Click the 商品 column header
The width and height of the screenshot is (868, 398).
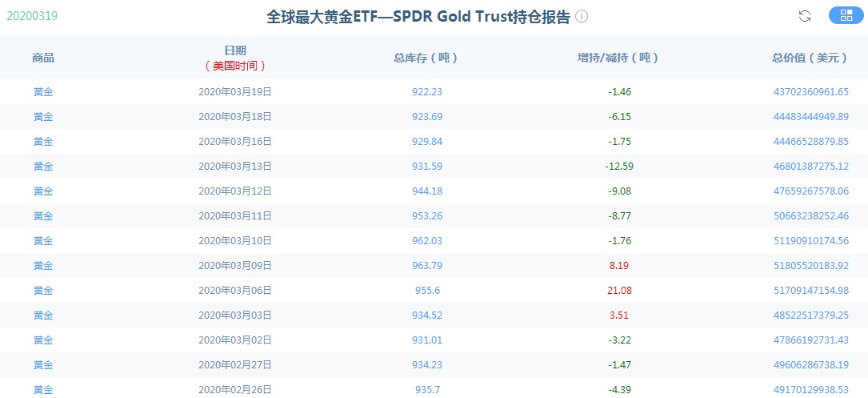[43, 58]
